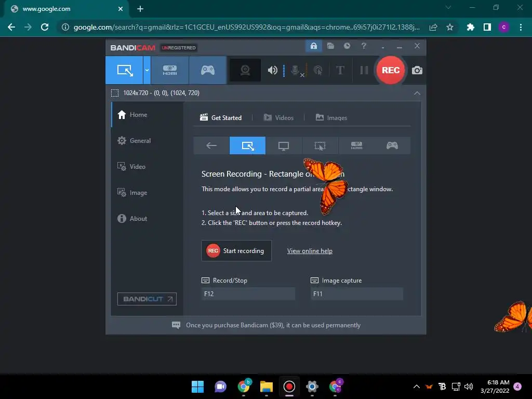Image resolution: width=532 pixels, height=399 pixels.
Task: Click the Start recording button
Action: point(236,251)
